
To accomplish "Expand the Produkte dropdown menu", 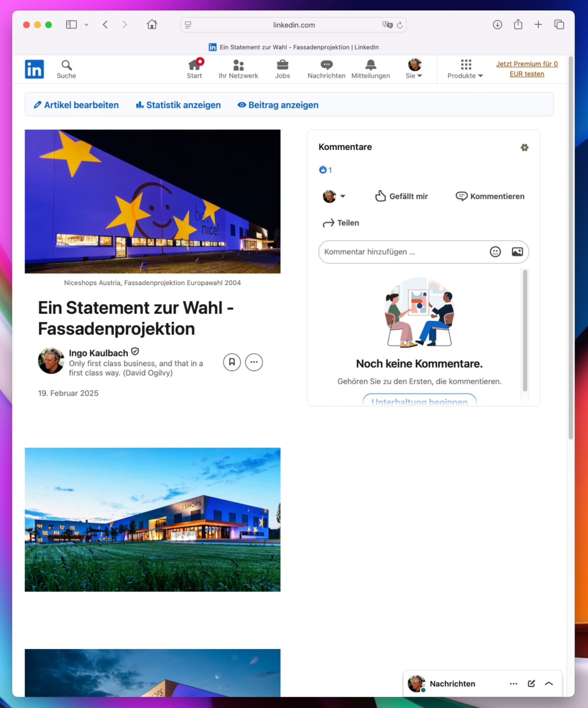I will 465,69.
